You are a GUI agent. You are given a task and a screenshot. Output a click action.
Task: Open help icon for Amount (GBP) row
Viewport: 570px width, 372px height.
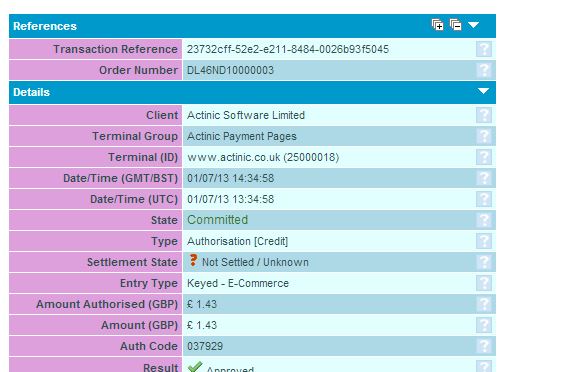[x=484, y=325]
